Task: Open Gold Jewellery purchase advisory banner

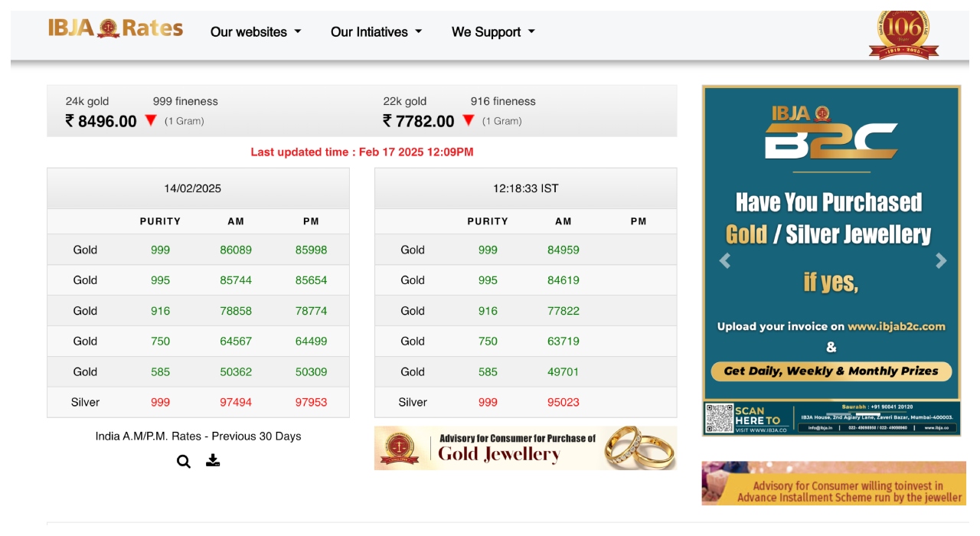Action: click(525, 448)
